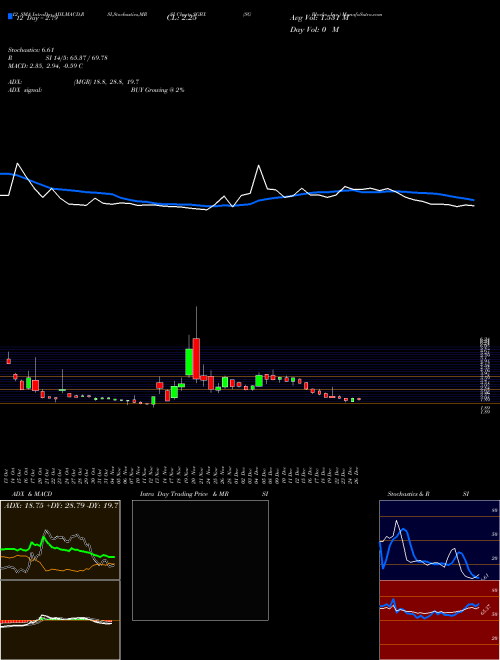Click the navy Stochastics chart panel
Screen dimensions: 500x660
[439, 540]
